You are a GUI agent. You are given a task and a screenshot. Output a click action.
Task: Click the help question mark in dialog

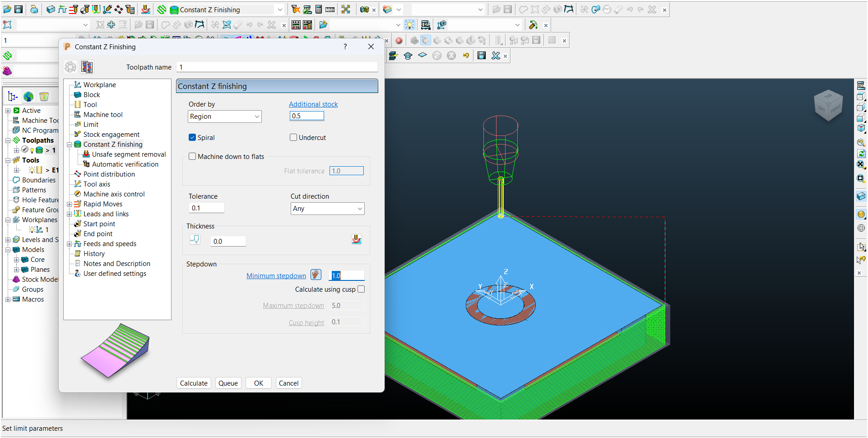pos(345,47)
